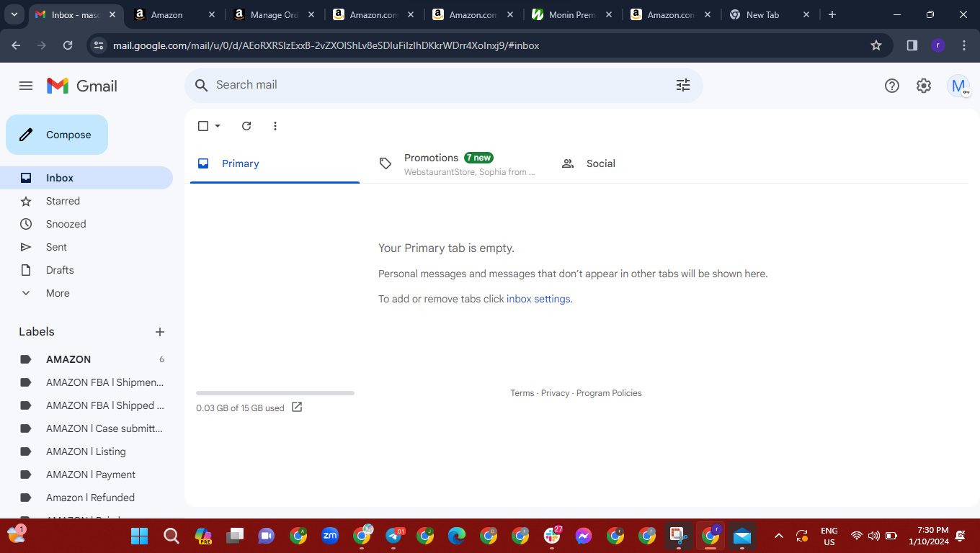The width and height of the screenshot is (980, 553).
Task: Open the Privacy link
Action: 555,393
